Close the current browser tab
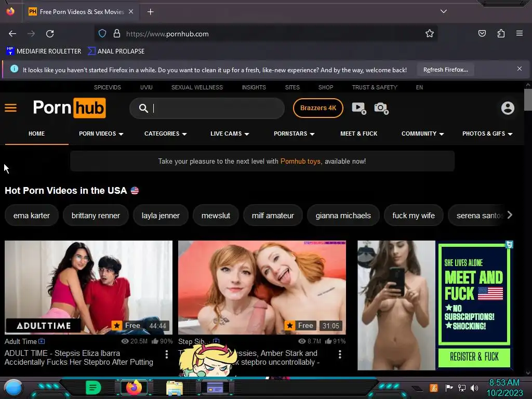 [131, 11]
